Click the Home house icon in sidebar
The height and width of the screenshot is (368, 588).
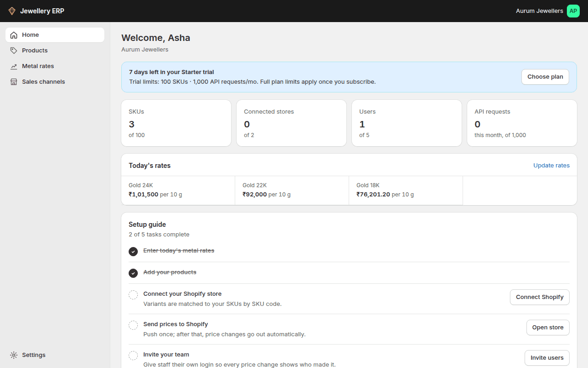pos(14,35)
